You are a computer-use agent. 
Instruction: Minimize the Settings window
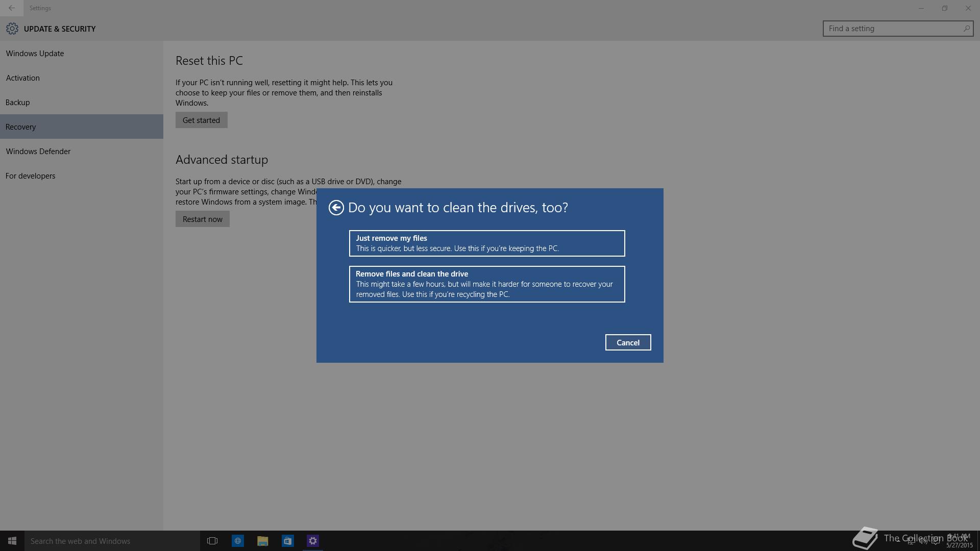click(x=921, y=8)
